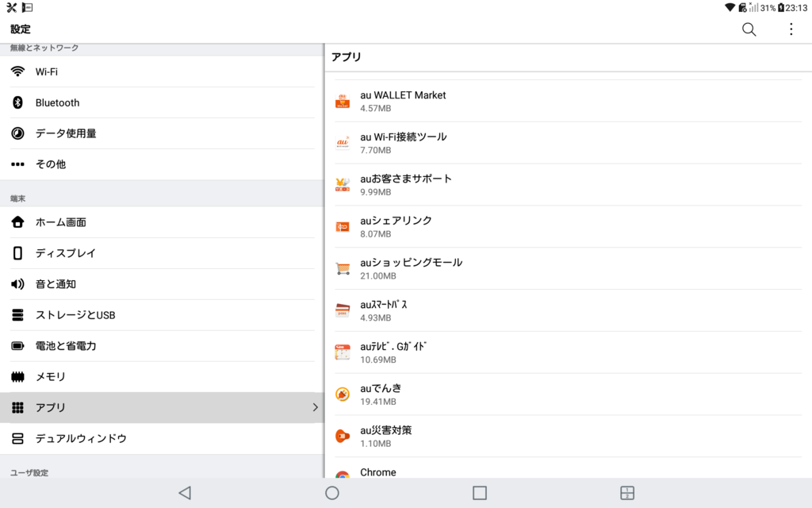This screenshot has width=812, height=508.
Task: Tap the auスマートパス app icon
Action: pos(343,310)
